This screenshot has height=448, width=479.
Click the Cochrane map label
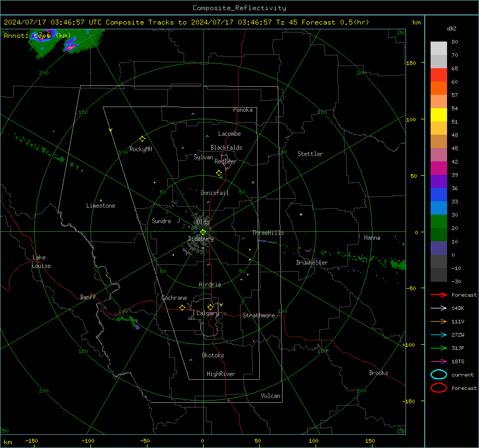(174, 298)
